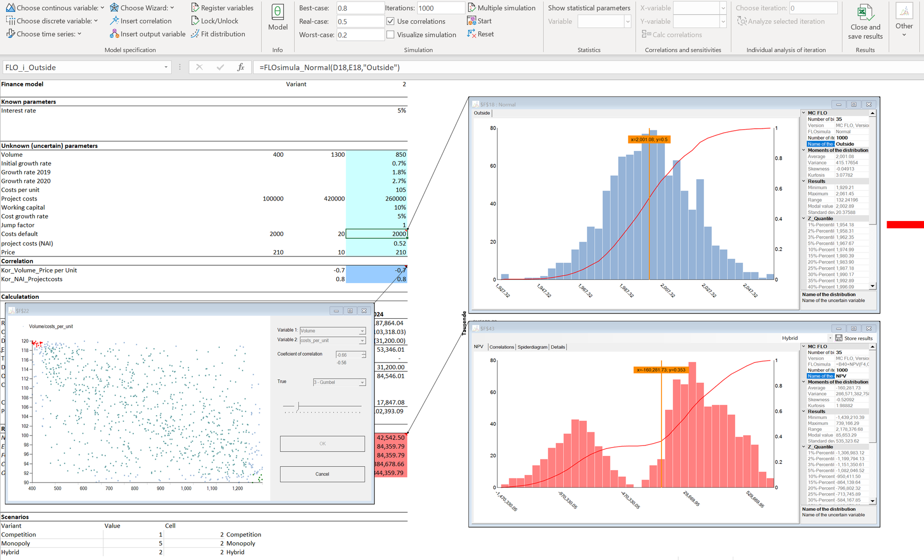The image size is (924, 560).
Task: Open the Insert Function fx tool
Action: tap(241, 67)
